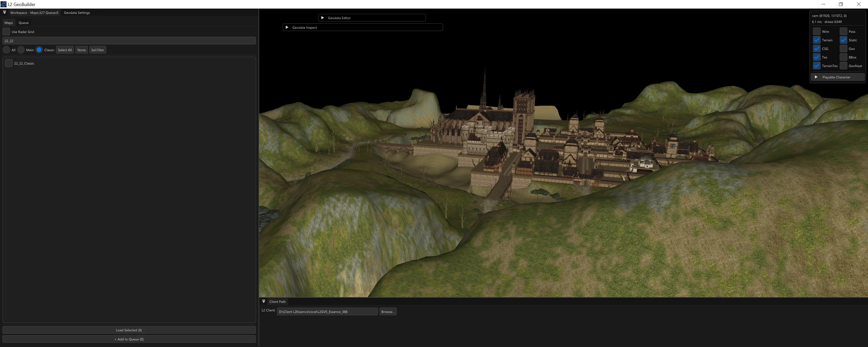Image resolution: width=868 pixels, height=347 pixels.
Task: Minimize the L2 GeoBuilder window
Action: coord(823,4)
